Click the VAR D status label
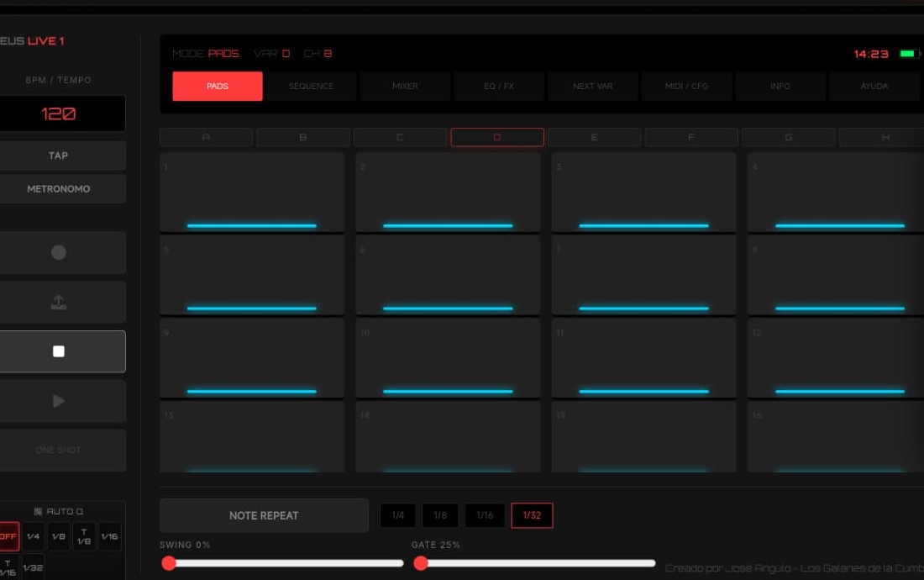 [271, 54]
